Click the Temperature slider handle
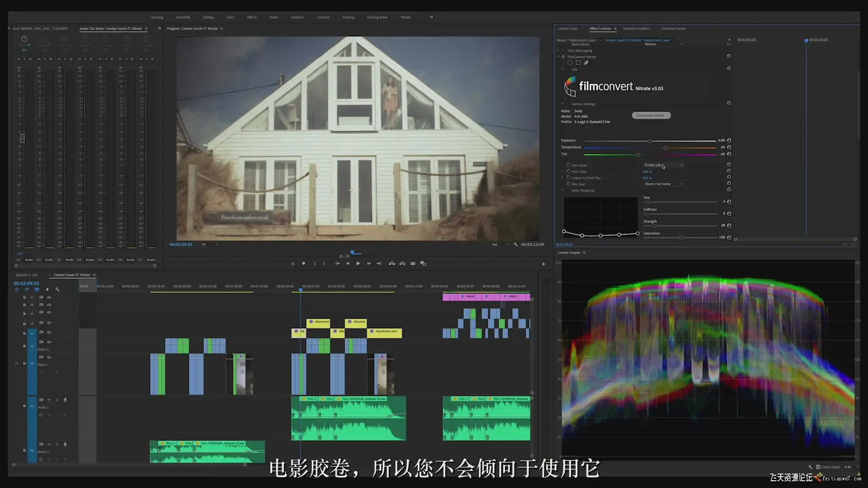This screenshot has width=868, height=488. coord(665,148)
